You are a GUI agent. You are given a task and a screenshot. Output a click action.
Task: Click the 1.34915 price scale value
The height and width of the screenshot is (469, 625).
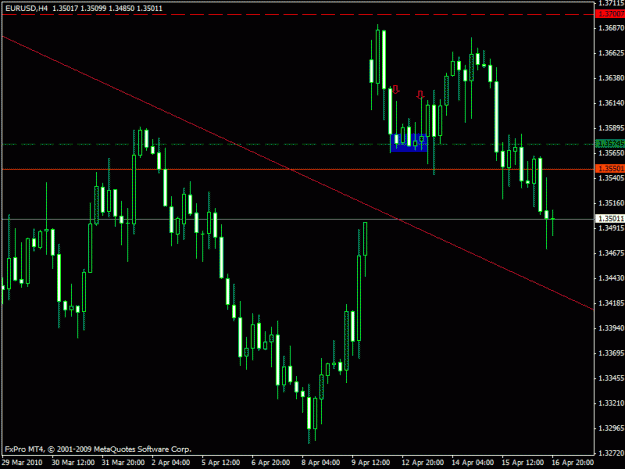pyautogui.click(x=611, y=228)
